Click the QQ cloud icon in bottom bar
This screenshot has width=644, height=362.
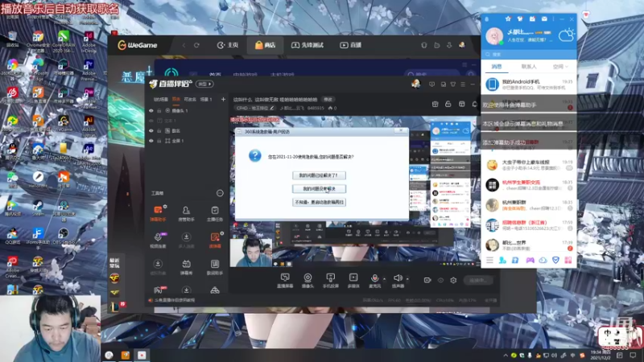543,260
